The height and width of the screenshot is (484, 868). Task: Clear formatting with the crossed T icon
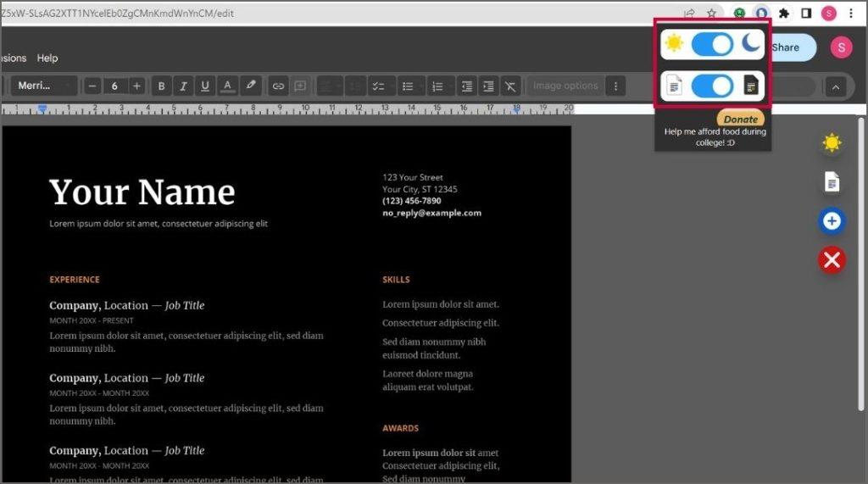point(509,86)
